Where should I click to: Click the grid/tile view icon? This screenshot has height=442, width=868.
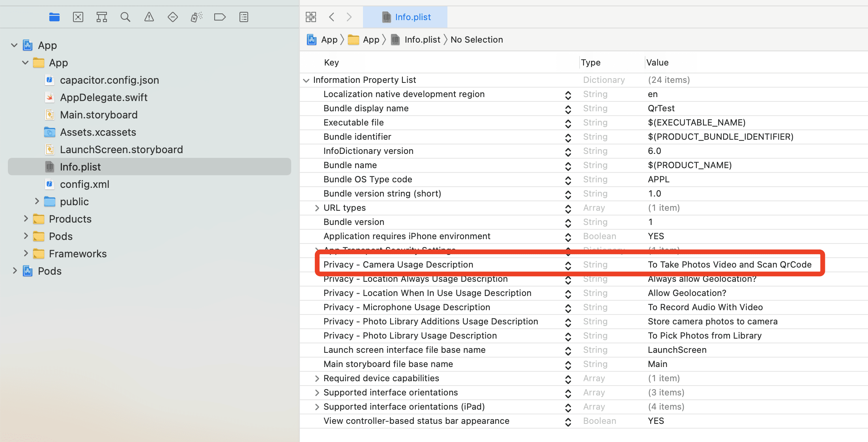click(311, 17)
